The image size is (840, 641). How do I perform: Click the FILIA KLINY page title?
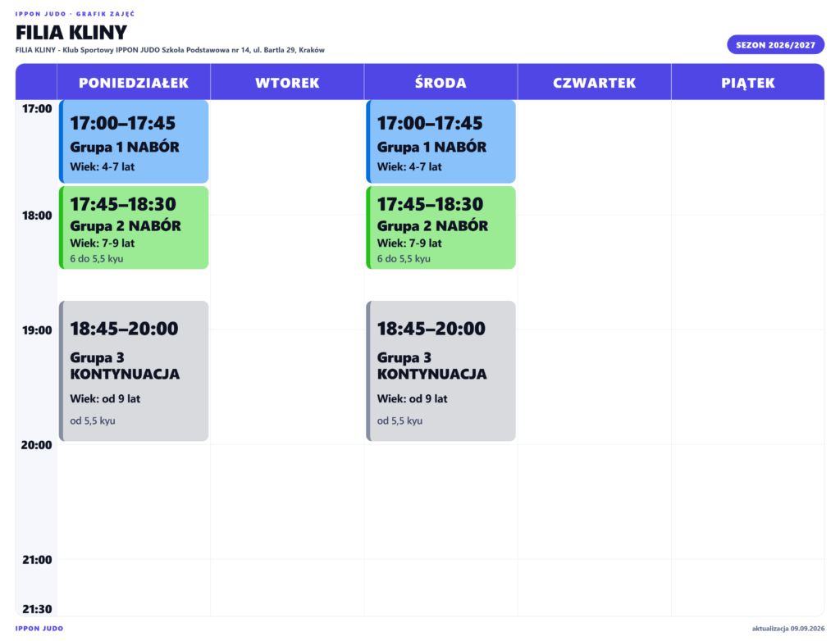[x=71, y=33]
